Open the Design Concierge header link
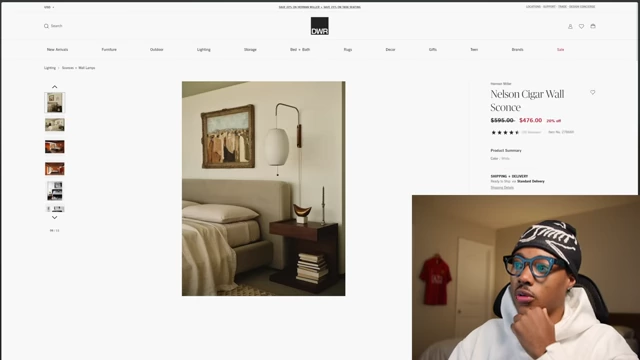The image size is (640, 360). [582, 7]
